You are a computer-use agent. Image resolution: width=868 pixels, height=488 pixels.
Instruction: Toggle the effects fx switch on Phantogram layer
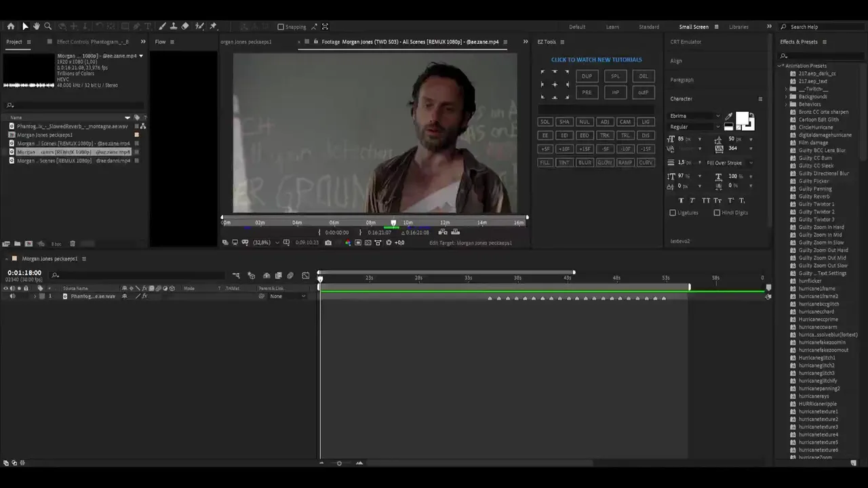[x=144, y=296]
